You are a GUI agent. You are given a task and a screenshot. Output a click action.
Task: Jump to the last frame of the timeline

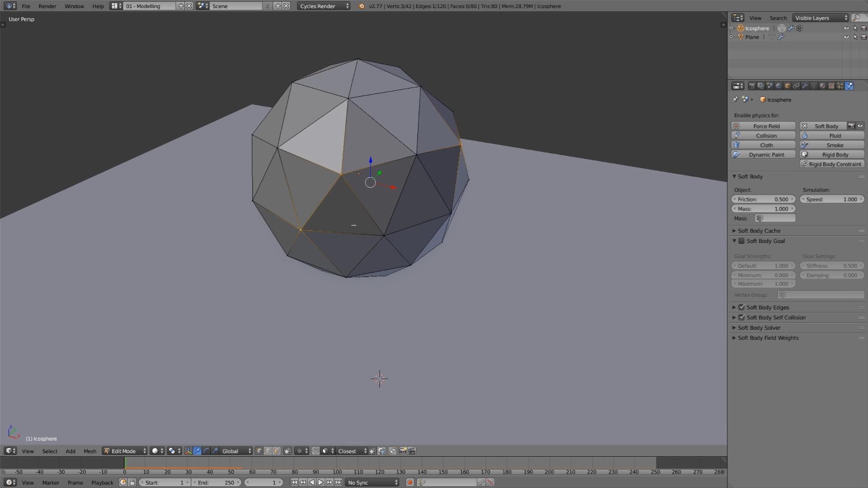[x=338, y=483]
